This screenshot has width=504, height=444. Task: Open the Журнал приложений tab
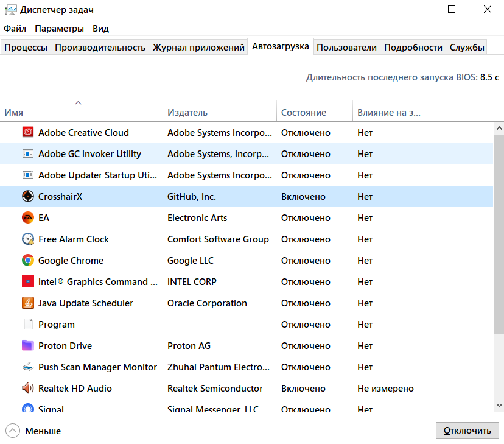point(198,48)
